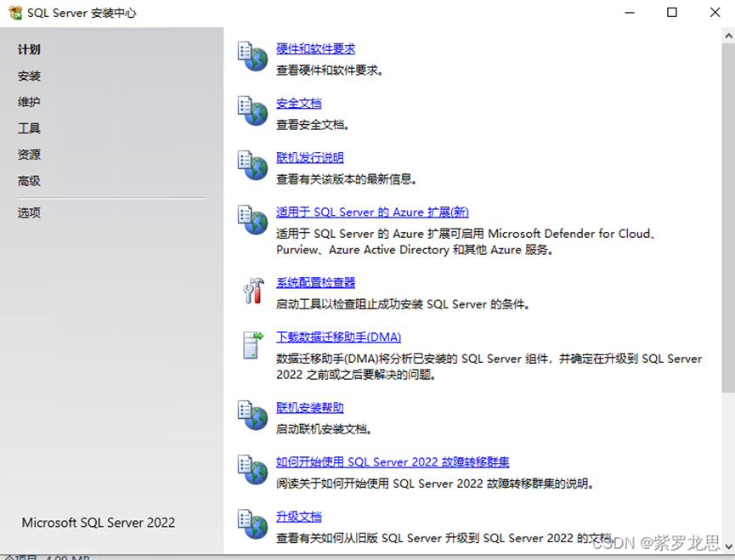The width and height of the screenshot is (735, 560).
Task: Click the description text 查看硬件和软件要求。
Action: (330, 71)
